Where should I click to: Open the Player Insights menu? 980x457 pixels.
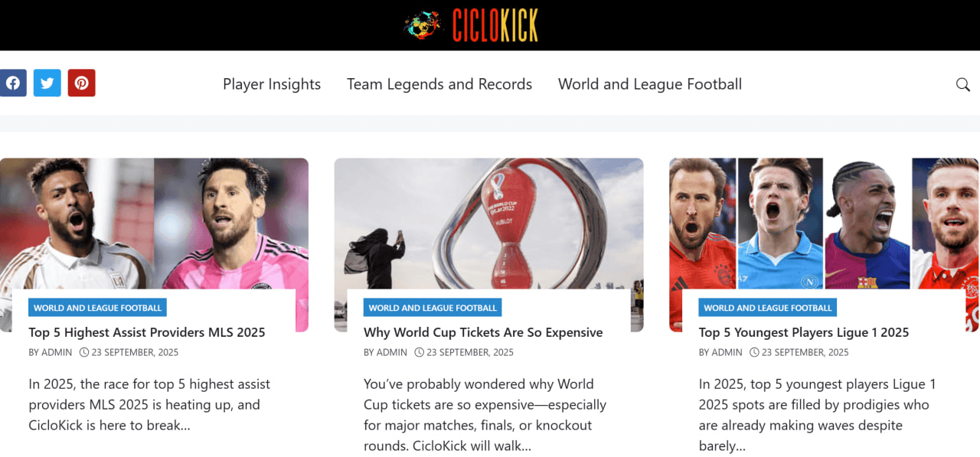[x=272, y=84]
